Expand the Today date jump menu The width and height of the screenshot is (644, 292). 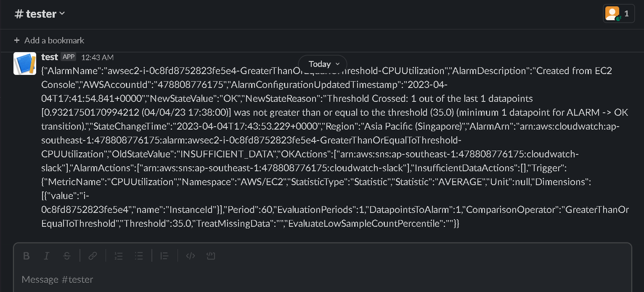pos(323,64)
